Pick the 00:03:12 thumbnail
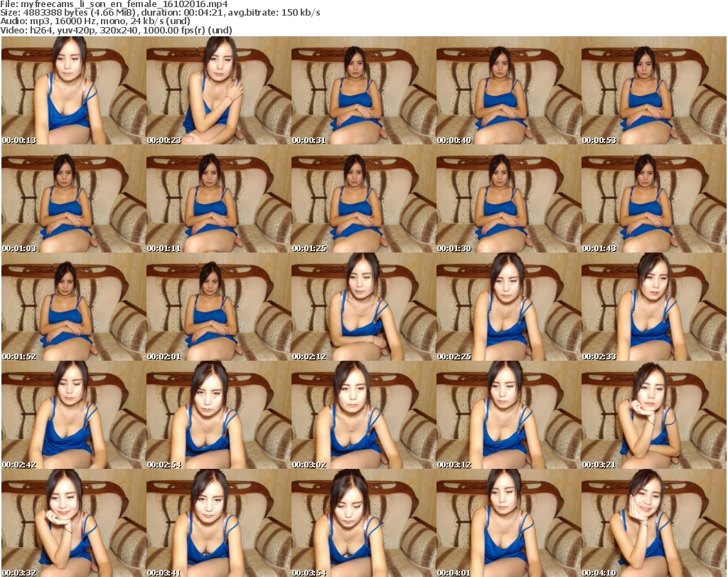 click(508, 415)
